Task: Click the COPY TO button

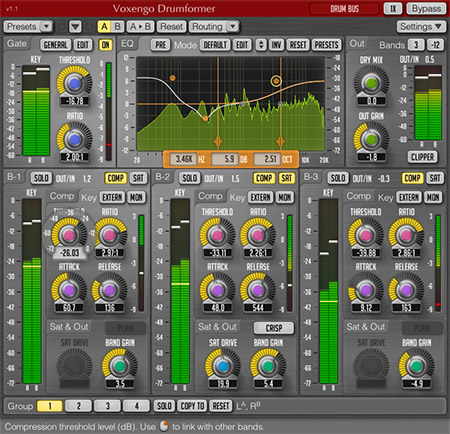Action: point(192,406)
